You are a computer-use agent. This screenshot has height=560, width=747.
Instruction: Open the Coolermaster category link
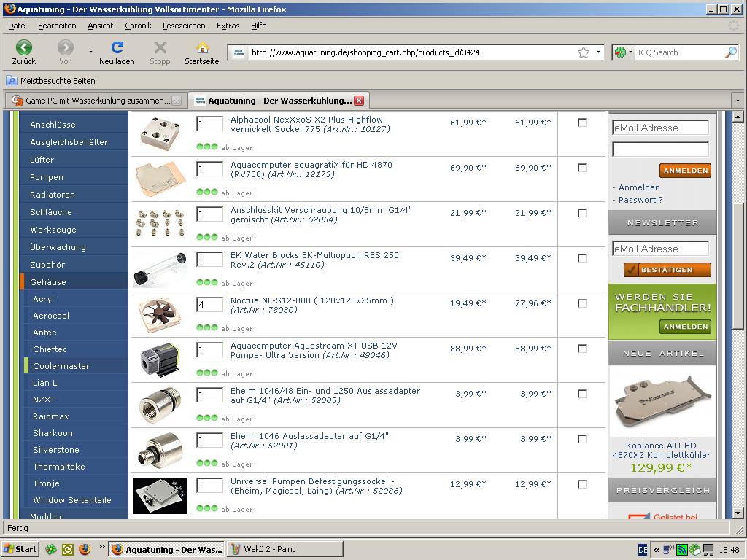[61, 366]
